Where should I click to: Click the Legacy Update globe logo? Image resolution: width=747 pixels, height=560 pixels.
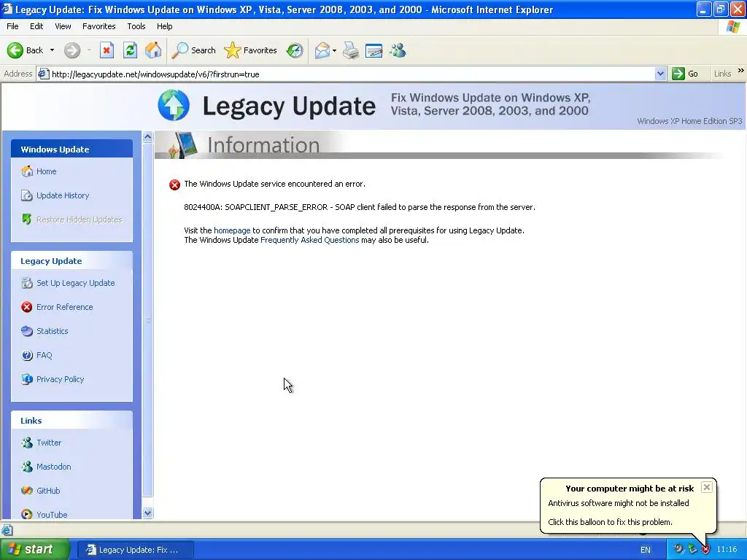pos(174,105)
